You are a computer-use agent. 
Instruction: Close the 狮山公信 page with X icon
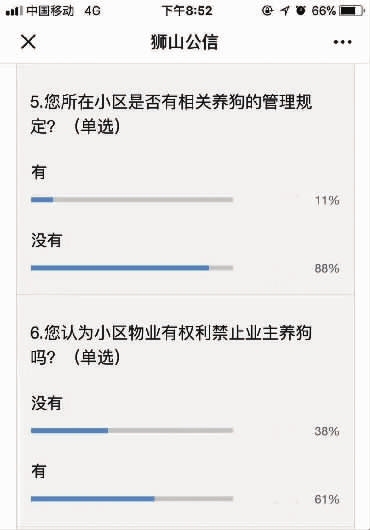[x=28, y=42]
